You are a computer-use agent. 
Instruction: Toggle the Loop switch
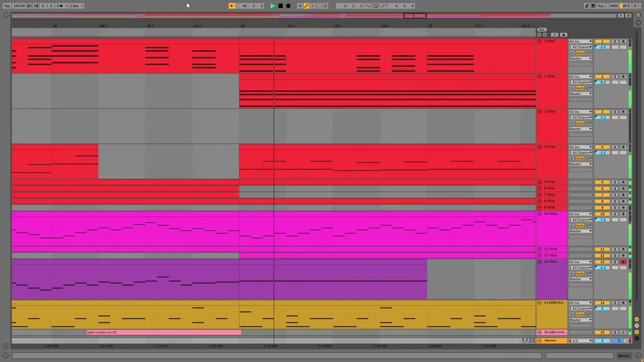[x=375, y=6]
